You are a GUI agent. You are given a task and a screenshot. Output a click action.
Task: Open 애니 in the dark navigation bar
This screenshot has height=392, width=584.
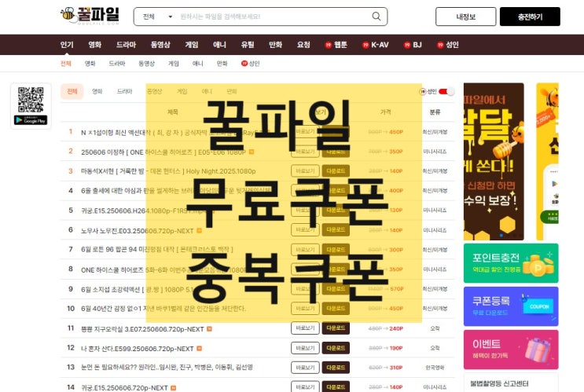coord(220,45)
